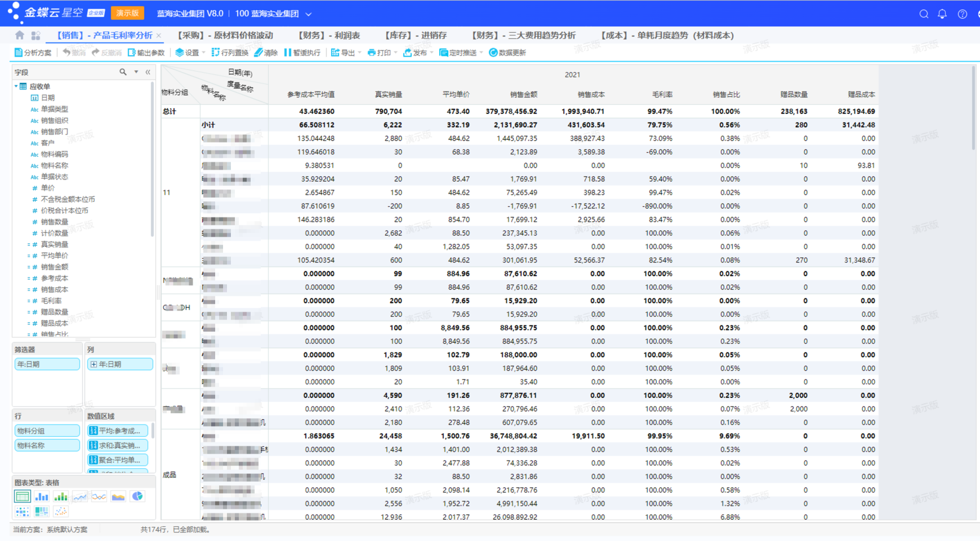Screen dimensions: 980x541
Task: Collapse the field panel with double-arrow
Action: [x=148, y=72]
